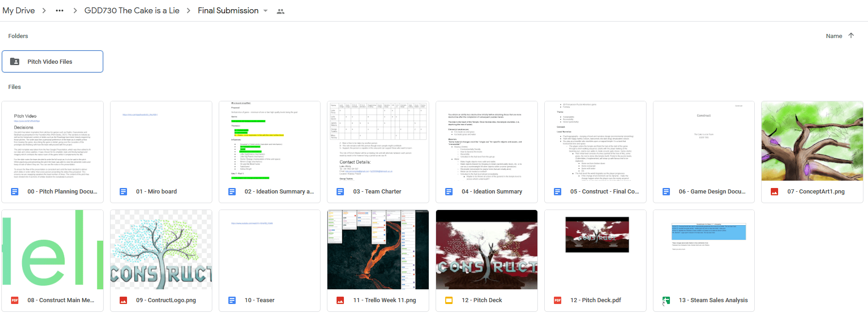The image size is (868, 315).
Task: Select the 03 - Team Charter file name
Action: (x=377, y=192)
